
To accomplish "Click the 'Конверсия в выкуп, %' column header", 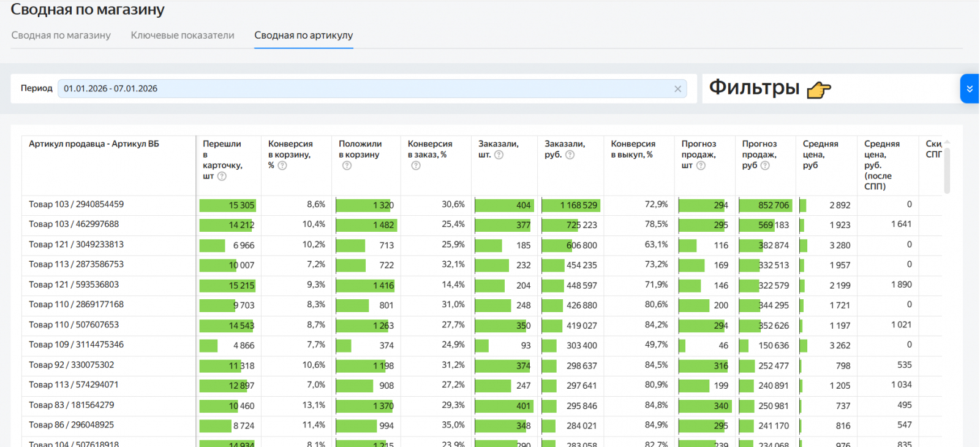I will coord(633,149).
